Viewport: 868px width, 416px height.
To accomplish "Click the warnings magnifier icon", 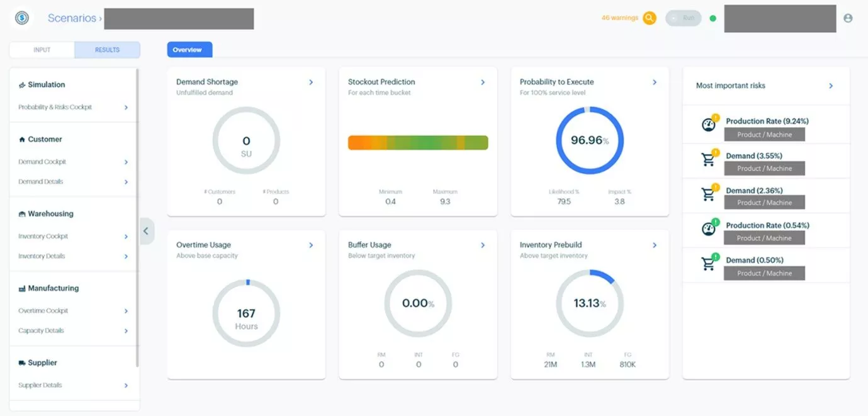I will tap(649, 18).
